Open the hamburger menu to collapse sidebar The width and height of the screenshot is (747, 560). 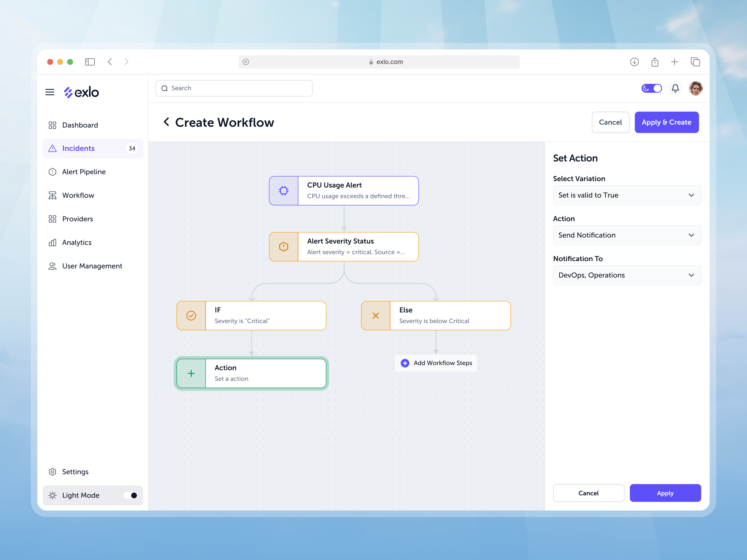pyautogui.click(x=50, y=92)
